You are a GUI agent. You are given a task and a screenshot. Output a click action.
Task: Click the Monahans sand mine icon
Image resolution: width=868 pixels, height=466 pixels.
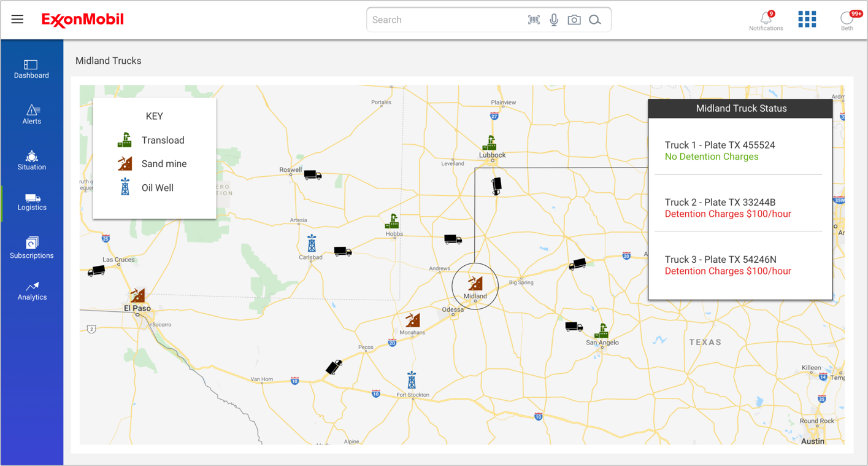413,320
